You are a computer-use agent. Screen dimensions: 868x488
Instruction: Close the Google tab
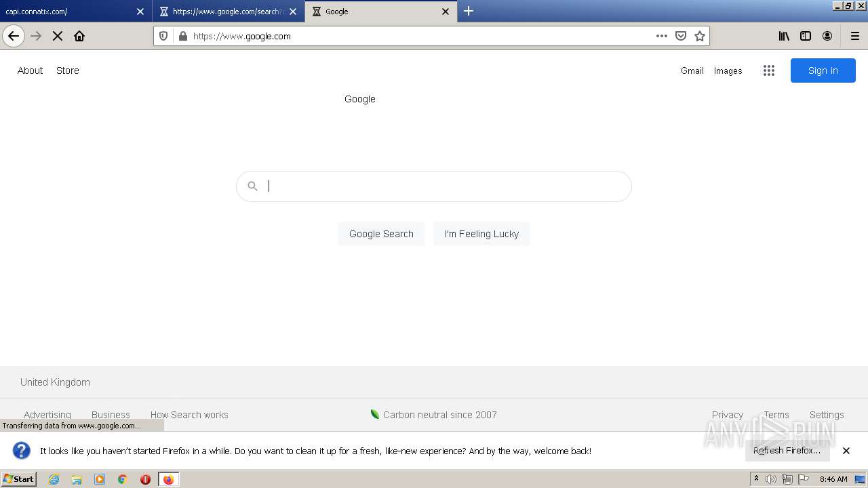click(446, 12)
